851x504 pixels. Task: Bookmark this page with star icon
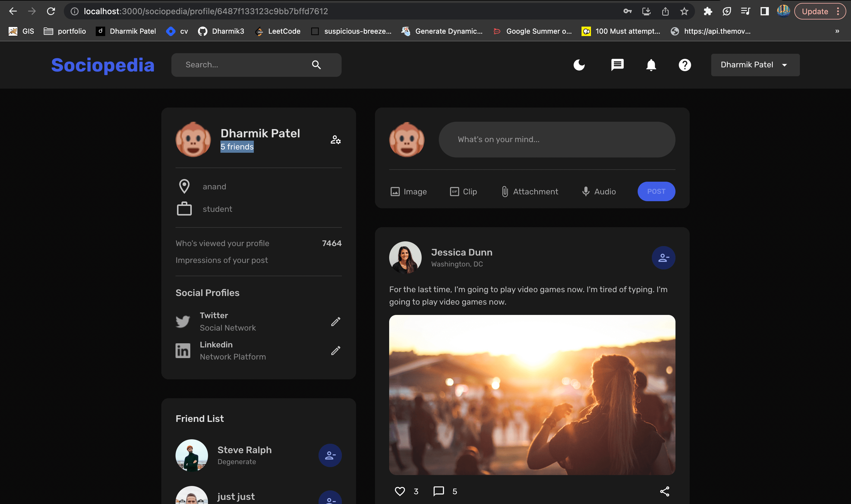684,11
